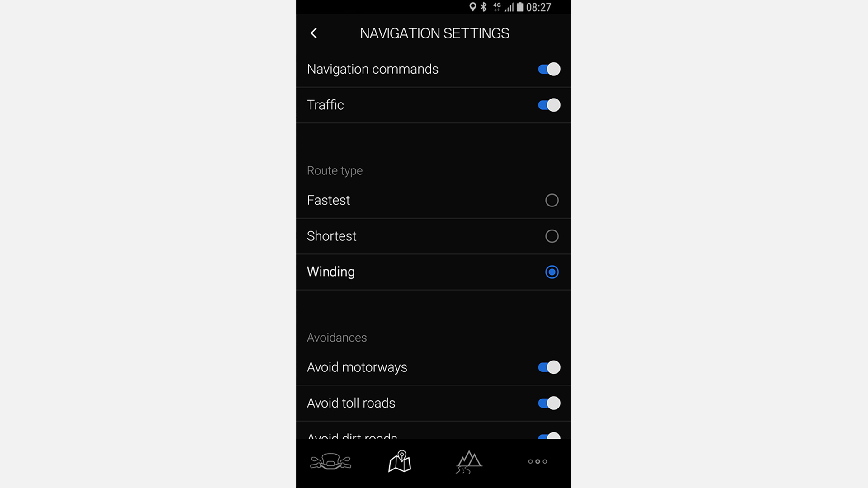This screenshot has height=488, width=868.
Task: Toggle Navigation commands switch off
Action: pyautogui.click(x=548, y=69)
